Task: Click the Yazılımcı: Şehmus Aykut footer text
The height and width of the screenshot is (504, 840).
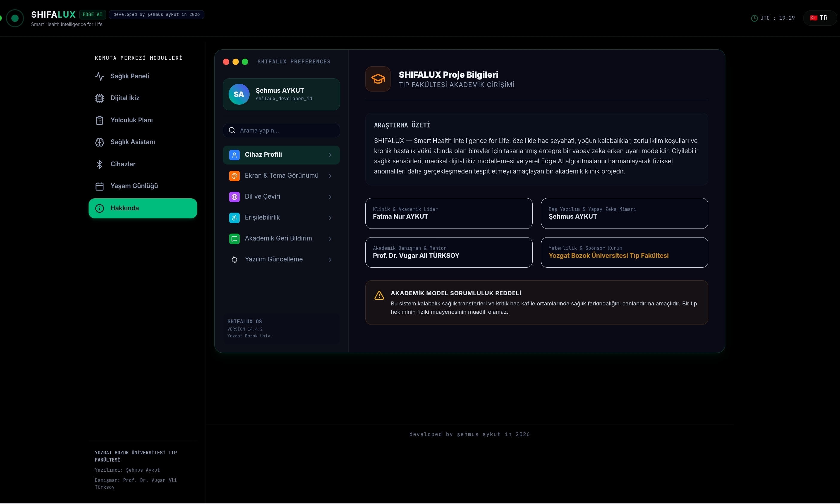Action: (127, 470)
